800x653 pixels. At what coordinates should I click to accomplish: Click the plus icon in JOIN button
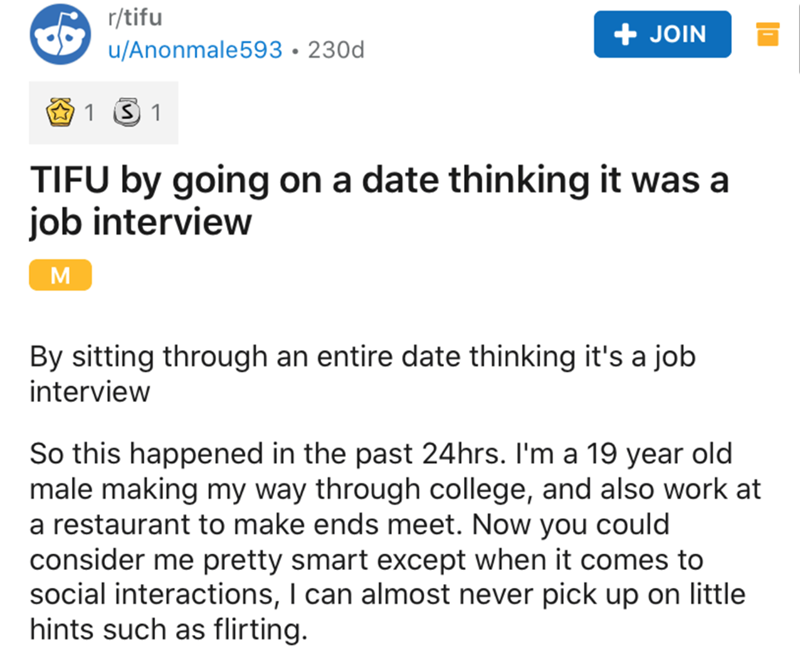[x=627, y=34]
